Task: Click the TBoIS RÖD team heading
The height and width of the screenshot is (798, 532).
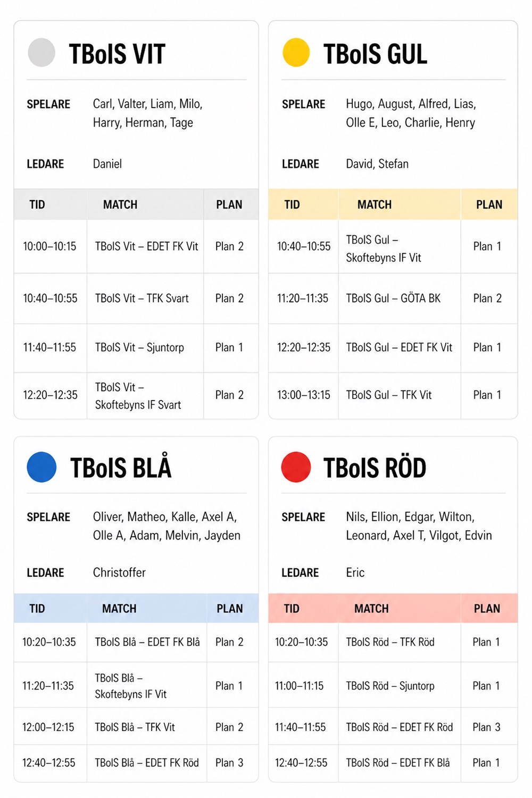Action: 375,468
